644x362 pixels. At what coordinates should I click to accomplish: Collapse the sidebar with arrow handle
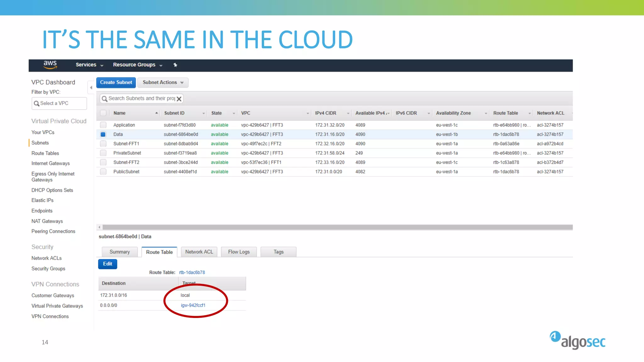[x=91, y=88]
